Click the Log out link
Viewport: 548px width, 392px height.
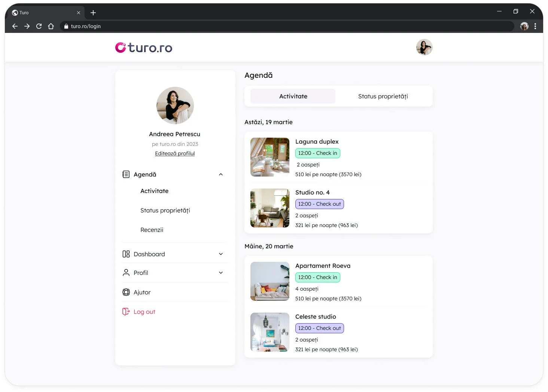point(144,312)
